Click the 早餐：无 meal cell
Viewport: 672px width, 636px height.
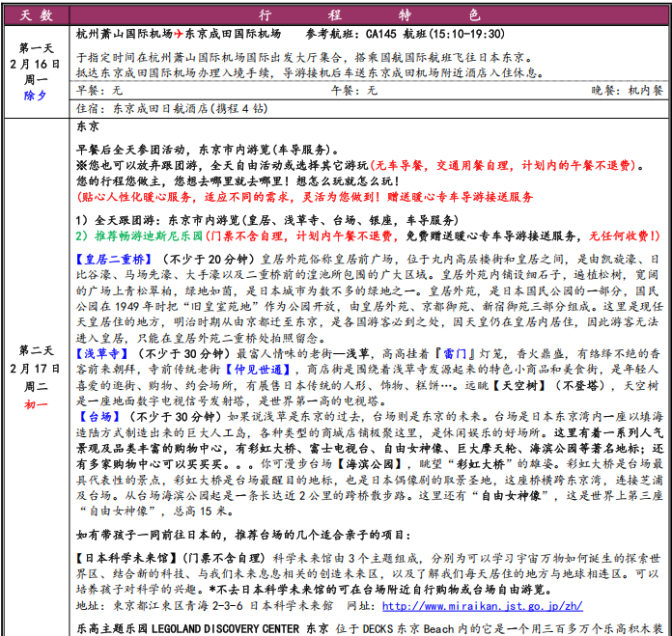pos(100,90)
